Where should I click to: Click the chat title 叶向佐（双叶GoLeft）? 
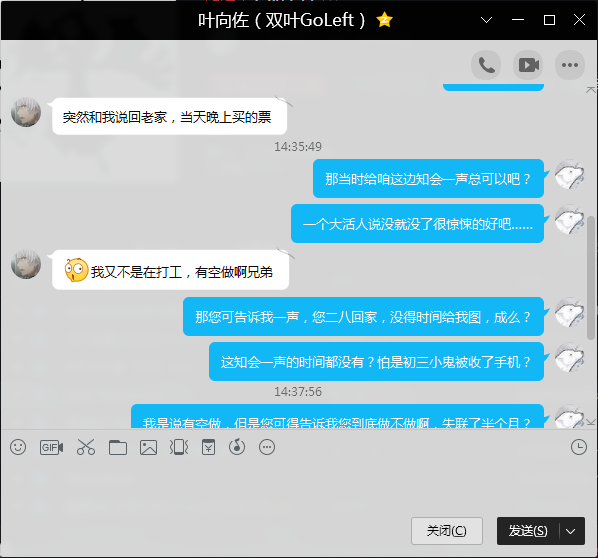click(282, 20)
